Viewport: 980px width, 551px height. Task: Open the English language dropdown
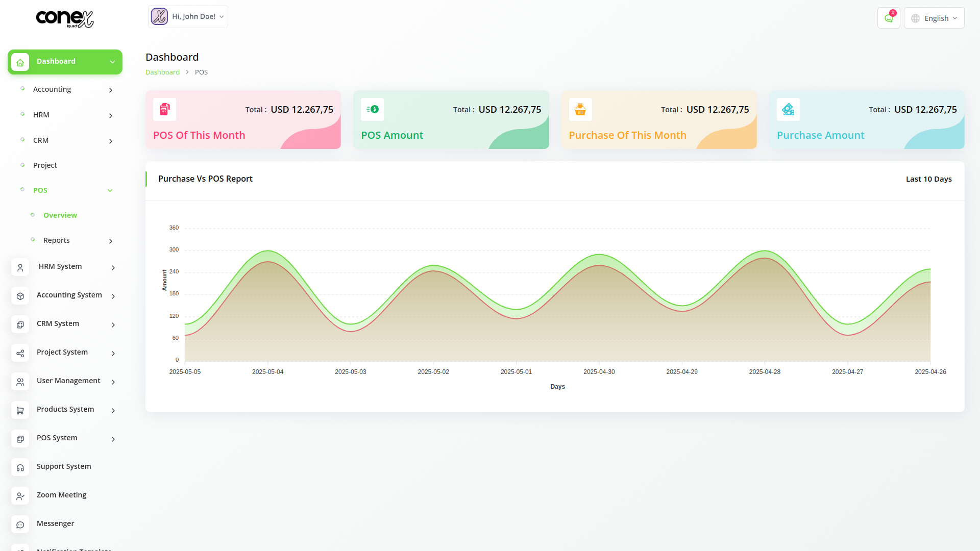(934, 18)
